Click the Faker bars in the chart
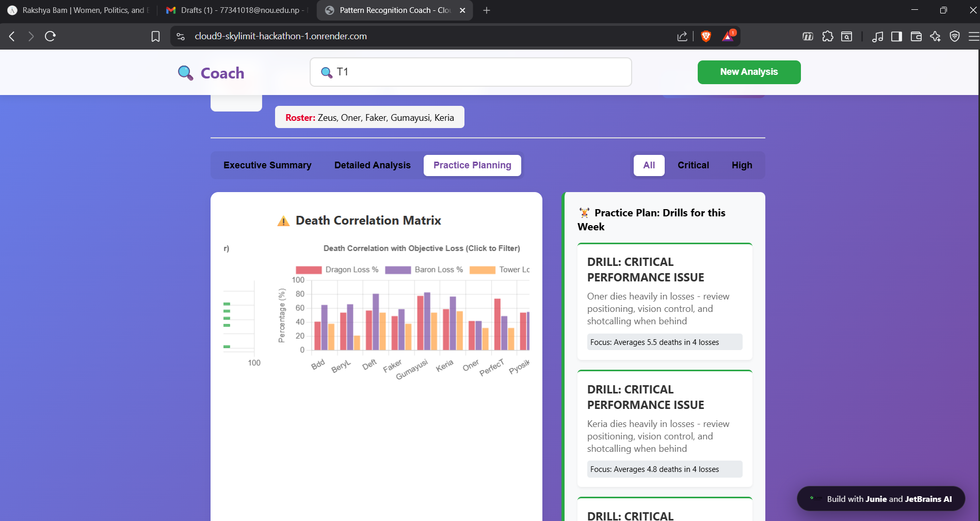Image resolution: width=980 pixels, height=521 pixels. pos(401,329)
